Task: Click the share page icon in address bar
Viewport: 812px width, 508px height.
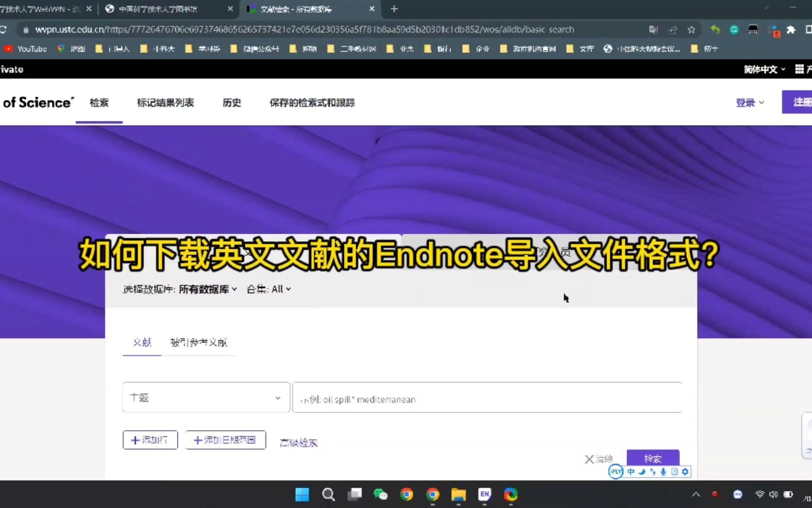Action: (672, 30)
